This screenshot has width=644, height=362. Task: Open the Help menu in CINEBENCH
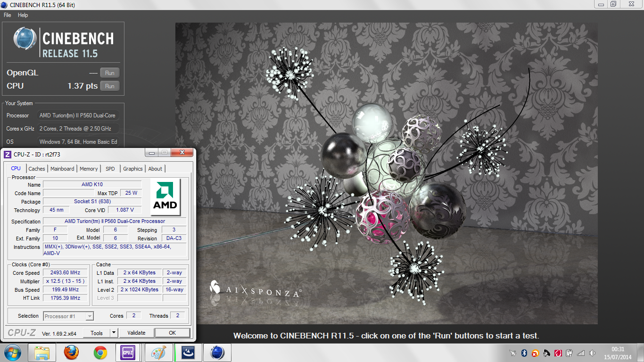click(23, 15)
